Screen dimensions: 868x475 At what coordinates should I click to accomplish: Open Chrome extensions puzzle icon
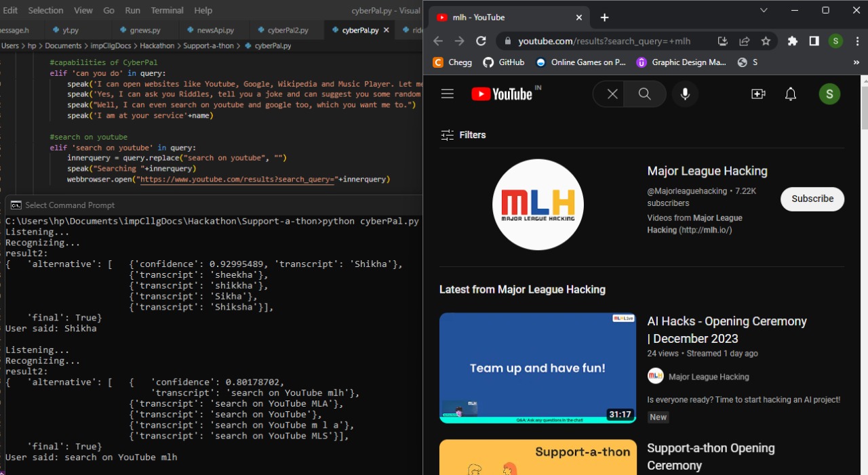point(792,41)
